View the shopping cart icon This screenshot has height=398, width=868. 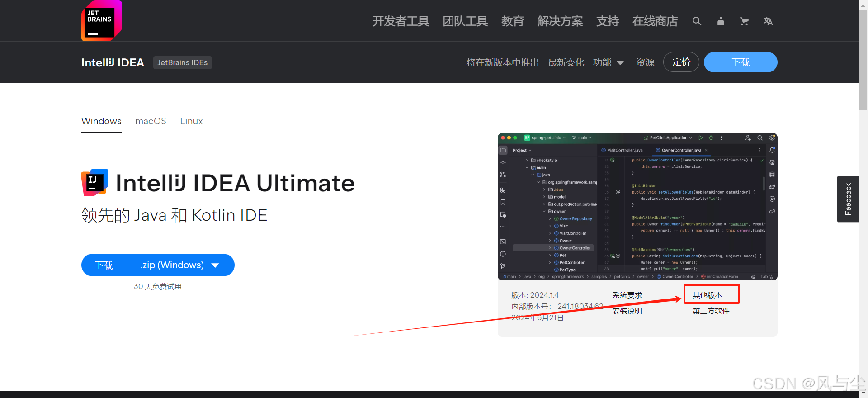(x=744, y=21)
